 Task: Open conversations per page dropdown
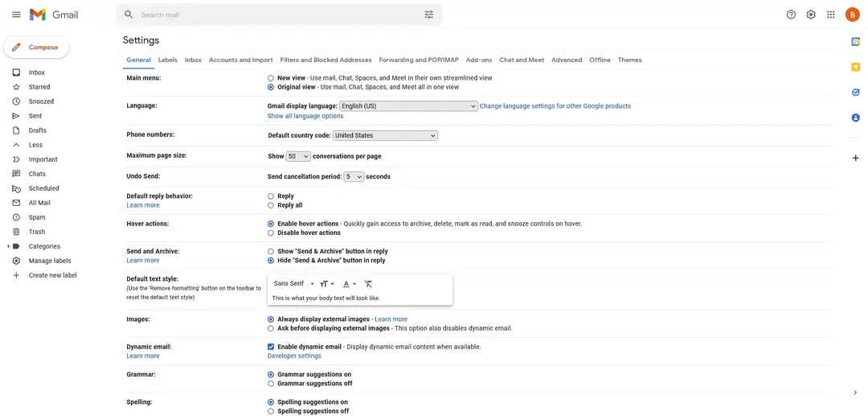(x=298, y=156)
